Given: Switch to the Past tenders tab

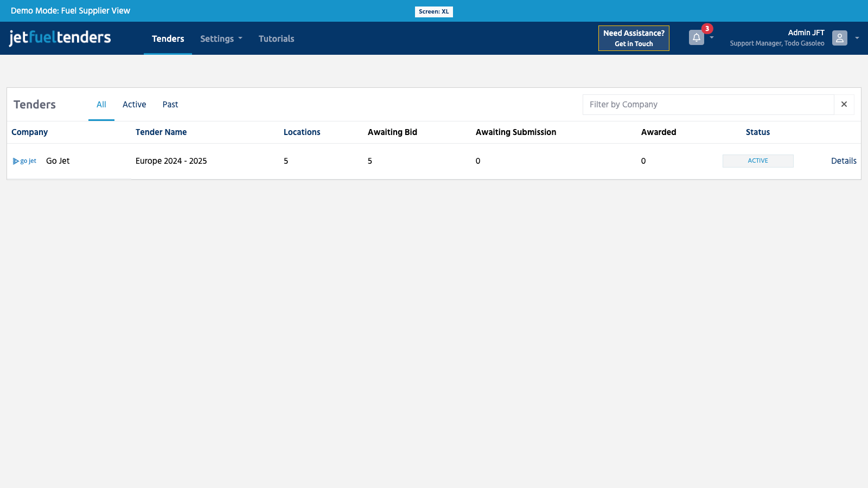Looking at the screenshot, I should (170, 105).
